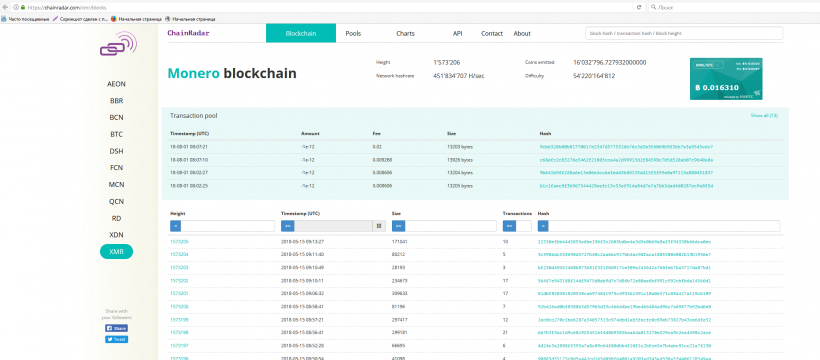Screen dimensions: 820x360
Task: Open block height 1573200
Action: pyautogui.click(x=179, y=306)
